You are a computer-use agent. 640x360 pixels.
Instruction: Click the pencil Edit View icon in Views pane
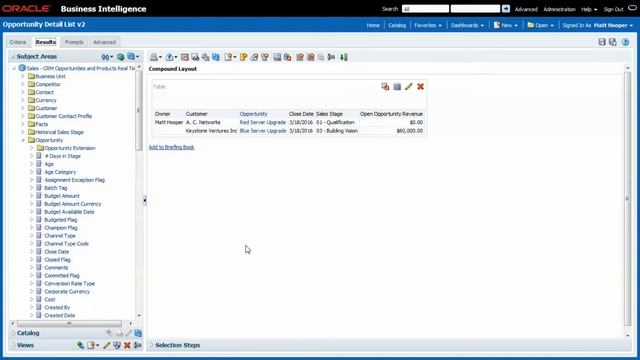[107, 345]
